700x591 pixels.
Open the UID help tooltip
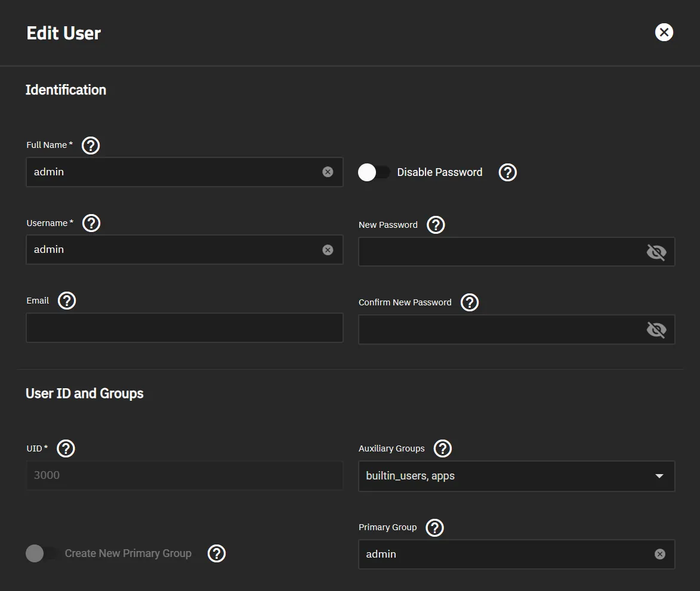click(66, 448)
